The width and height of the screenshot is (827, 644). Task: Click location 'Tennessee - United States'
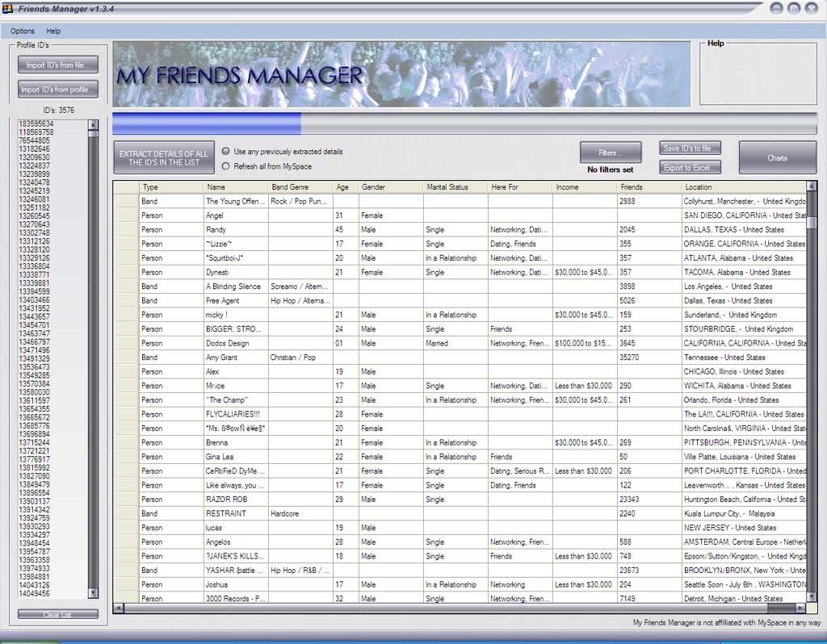744,358
